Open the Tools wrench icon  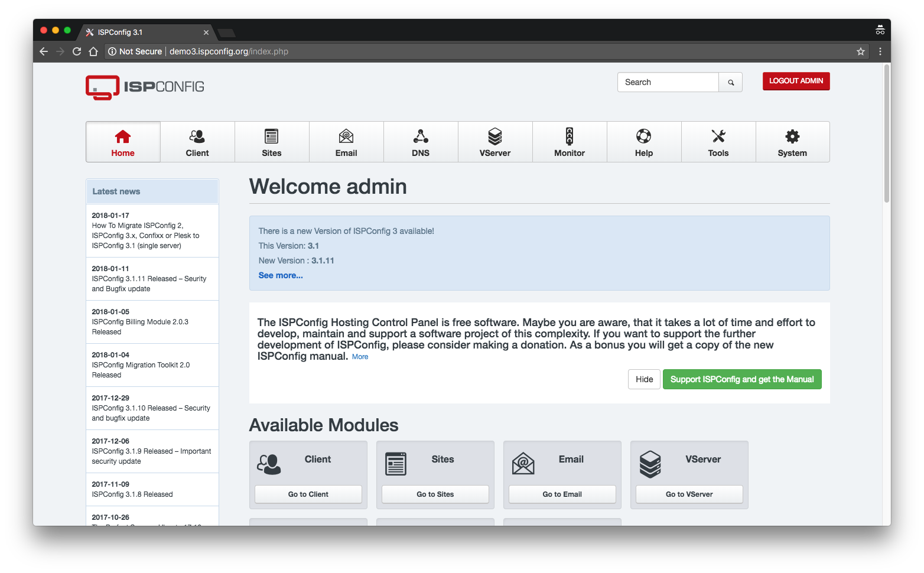[718, 136]
